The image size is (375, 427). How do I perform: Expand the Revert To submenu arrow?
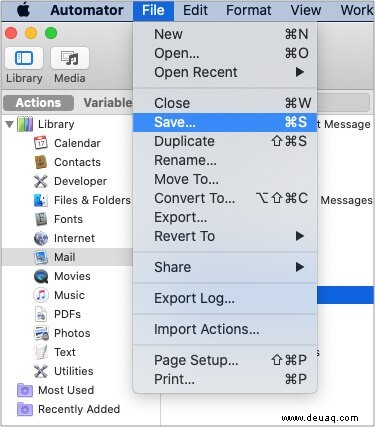[x=300, y=236]
